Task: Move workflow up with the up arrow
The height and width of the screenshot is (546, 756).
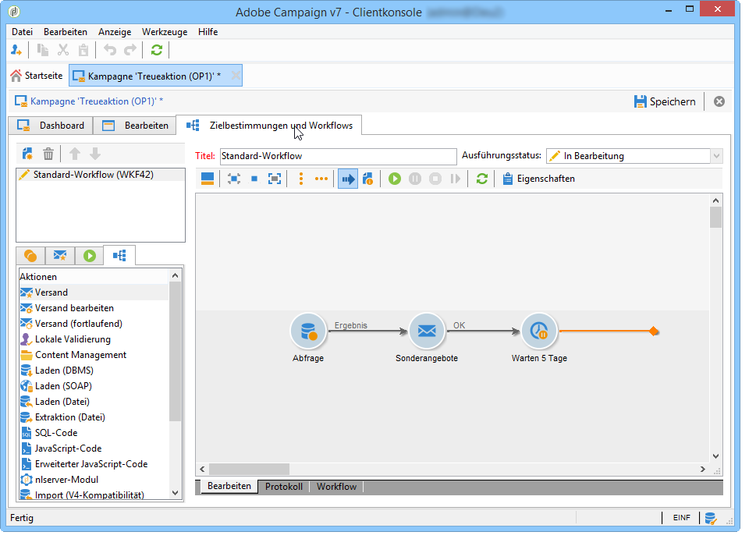Action: click(75, 154)
